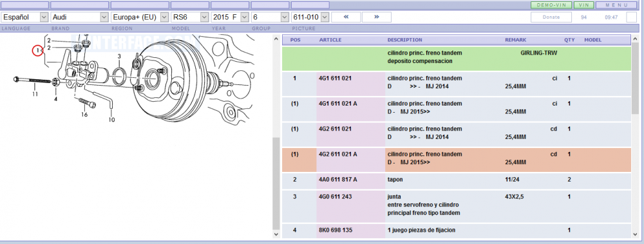Click part label 10 in the diagram
Viewport: 644px width, 244px height.
click(x=111, y=120)
